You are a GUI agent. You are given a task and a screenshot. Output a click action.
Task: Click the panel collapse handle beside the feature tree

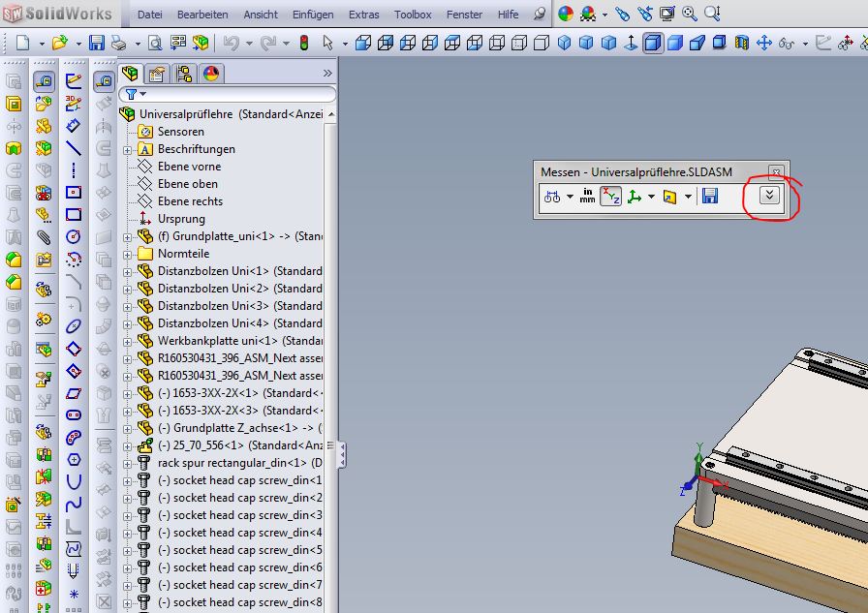click(343, 455)
